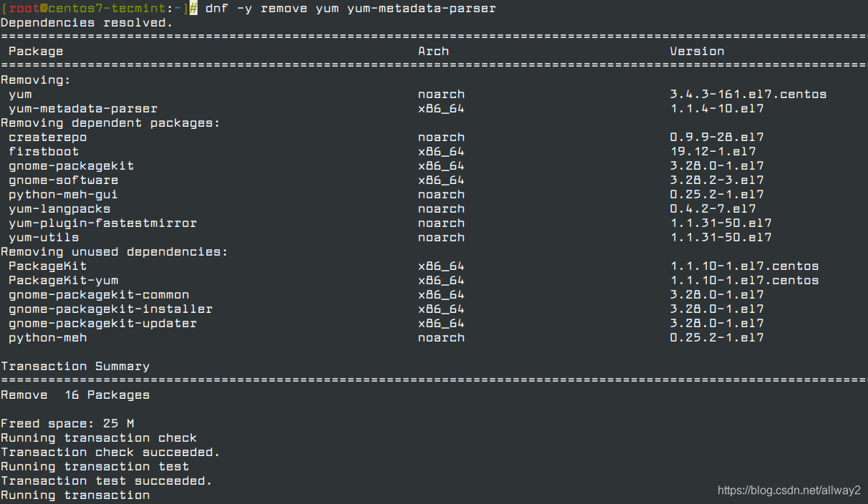Select the "Removing:" section label

tap(36, 80)
